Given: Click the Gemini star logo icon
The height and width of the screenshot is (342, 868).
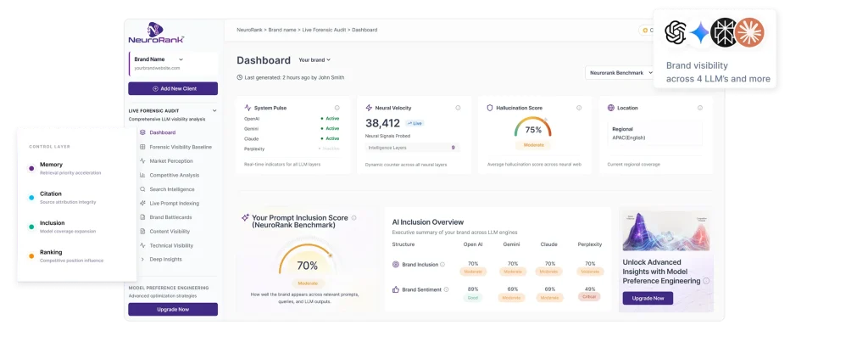Looking at the screenshot, I should click(699, 33).
